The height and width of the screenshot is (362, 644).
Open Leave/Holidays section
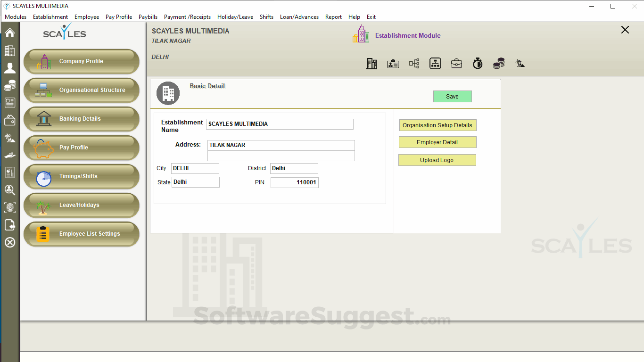(82, 205)
